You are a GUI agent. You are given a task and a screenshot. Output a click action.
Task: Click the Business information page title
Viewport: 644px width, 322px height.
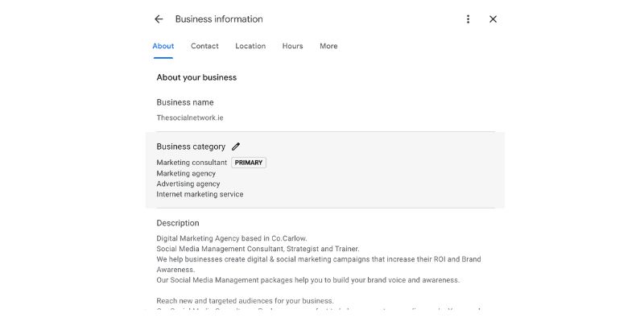click(x=219, y=19)
